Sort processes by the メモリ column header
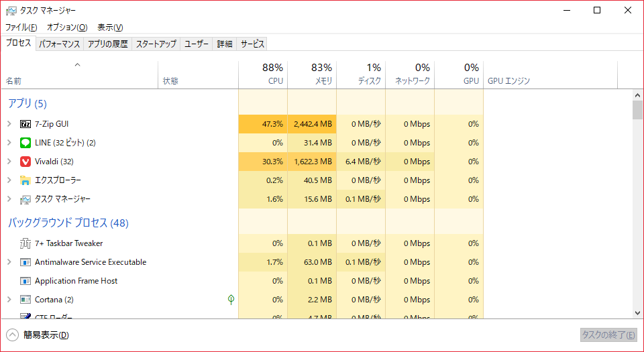644x352 pixels. [311, 74]
